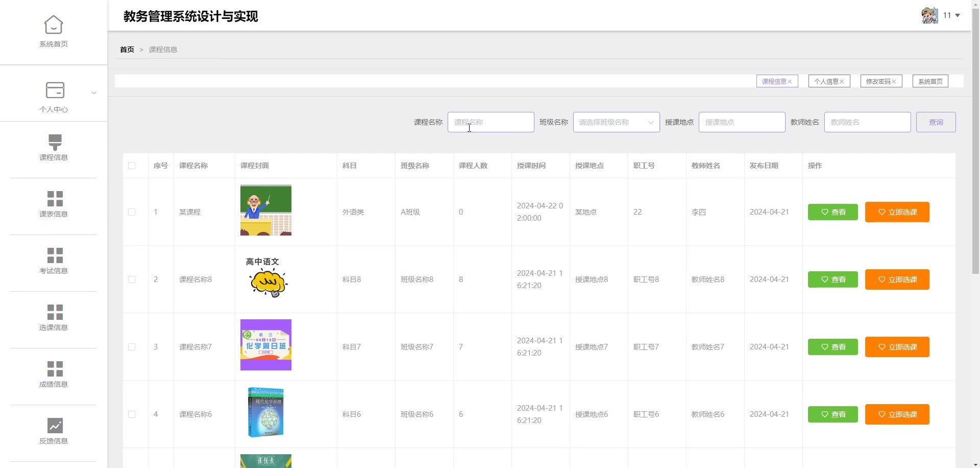The height and width of the screenshot is (468, 980).
Task: Click 立即选课 for 课程名称6 row
Action: pos(897,414)
